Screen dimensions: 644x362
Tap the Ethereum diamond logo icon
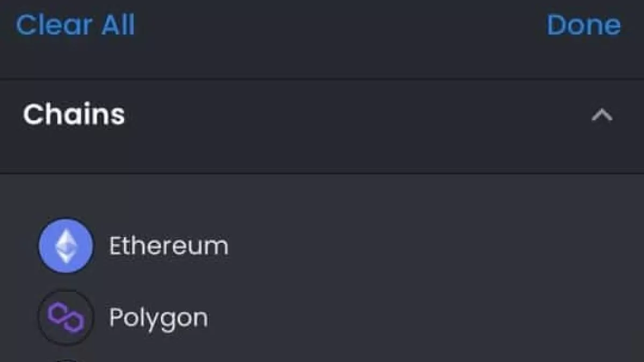coord(65,246)
